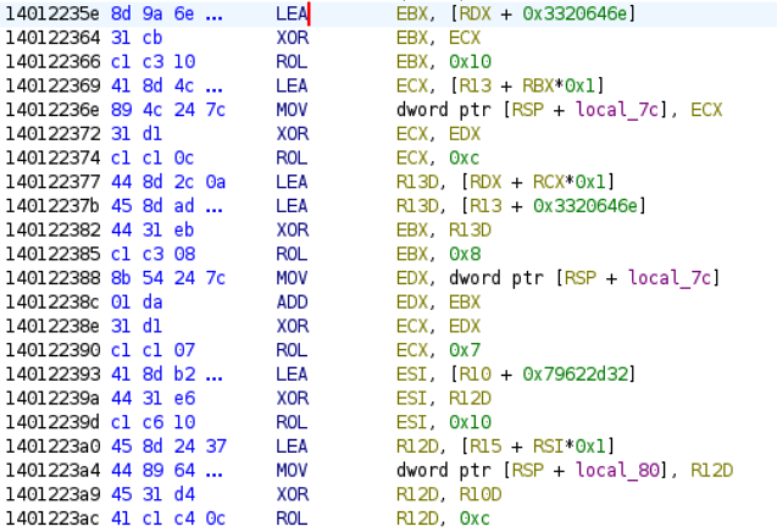
Task: Click operand 'ECX, 0x7' of ROL
Action: pyautogui.click(x=438, y=350)
